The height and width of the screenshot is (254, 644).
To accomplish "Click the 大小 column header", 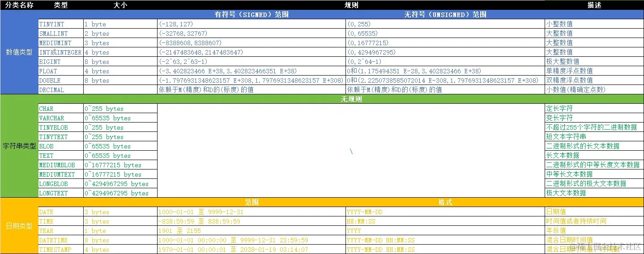I will pyautogui.click(x=120, y=5).
